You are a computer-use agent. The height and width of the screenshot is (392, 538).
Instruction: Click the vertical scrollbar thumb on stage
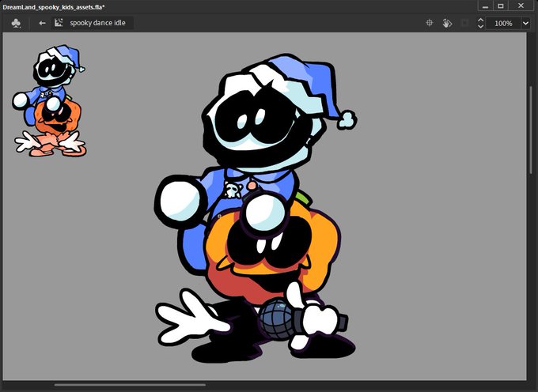tap(530, 130)
